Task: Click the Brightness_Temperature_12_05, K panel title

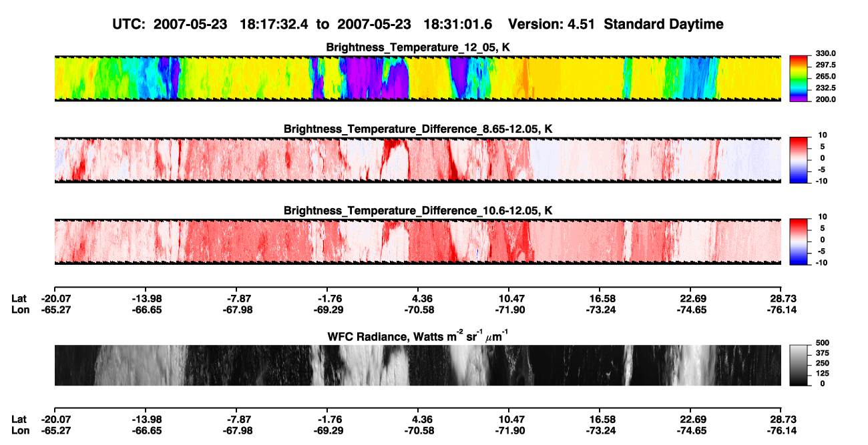Action: [x=418, y=47]
